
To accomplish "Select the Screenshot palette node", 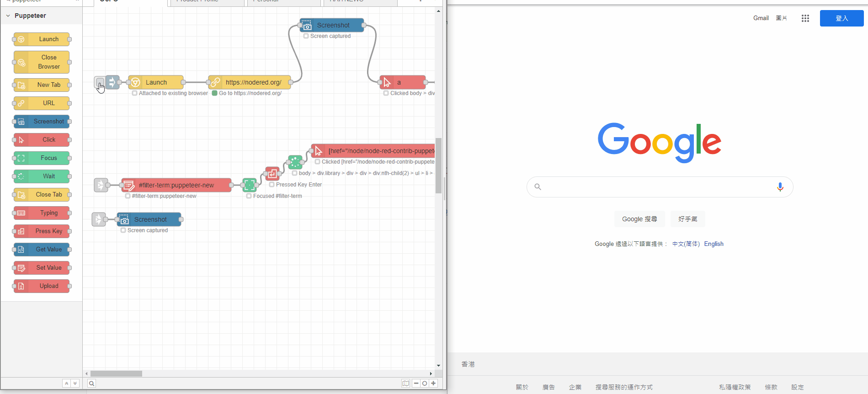I will coord(42,122).
